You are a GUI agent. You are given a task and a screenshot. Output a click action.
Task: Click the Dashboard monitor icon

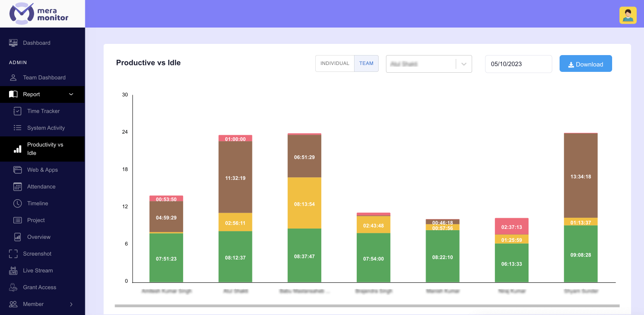pos(13,43)
